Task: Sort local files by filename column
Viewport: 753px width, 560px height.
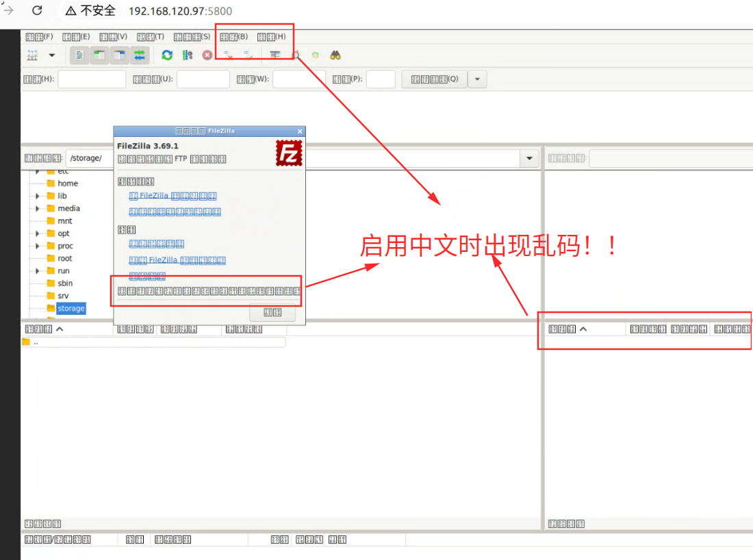Action: coord(67,329)
